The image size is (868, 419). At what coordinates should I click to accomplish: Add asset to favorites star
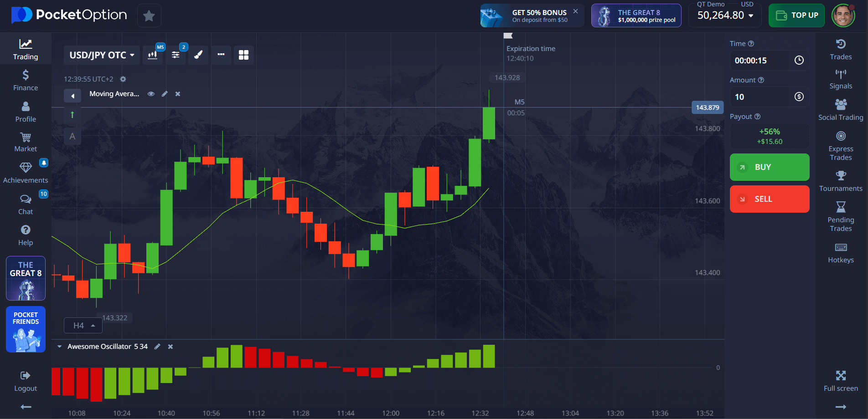click(149, 16)
